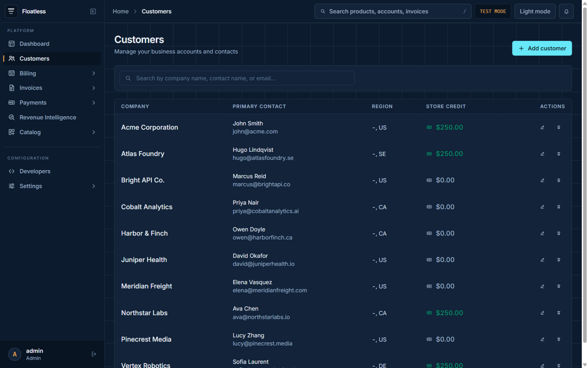Edit Bright API Co. record
The height and width of the screenshot is (368, 588).
[x=542, y=180]
